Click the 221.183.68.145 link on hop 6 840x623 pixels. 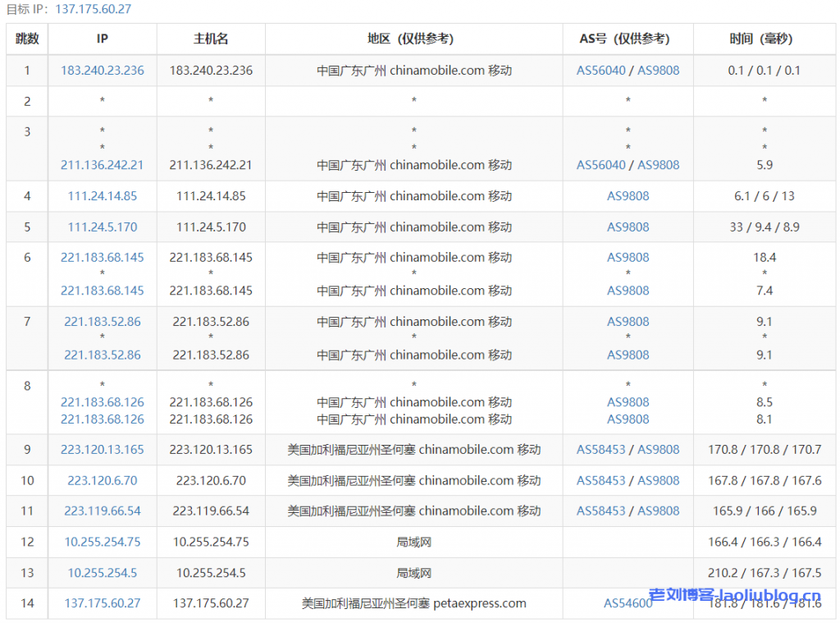point(102,257)
